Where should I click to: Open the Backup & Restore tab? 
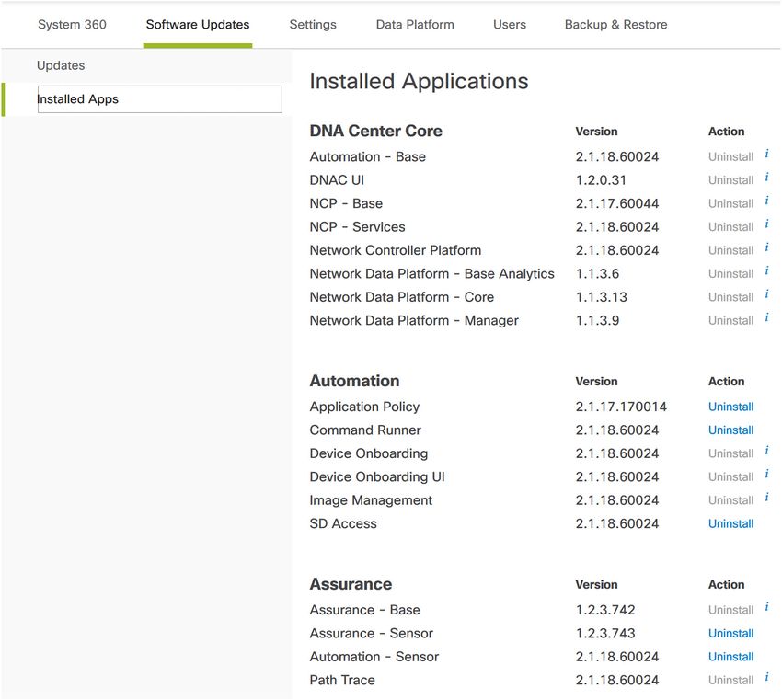click(615, 25)
